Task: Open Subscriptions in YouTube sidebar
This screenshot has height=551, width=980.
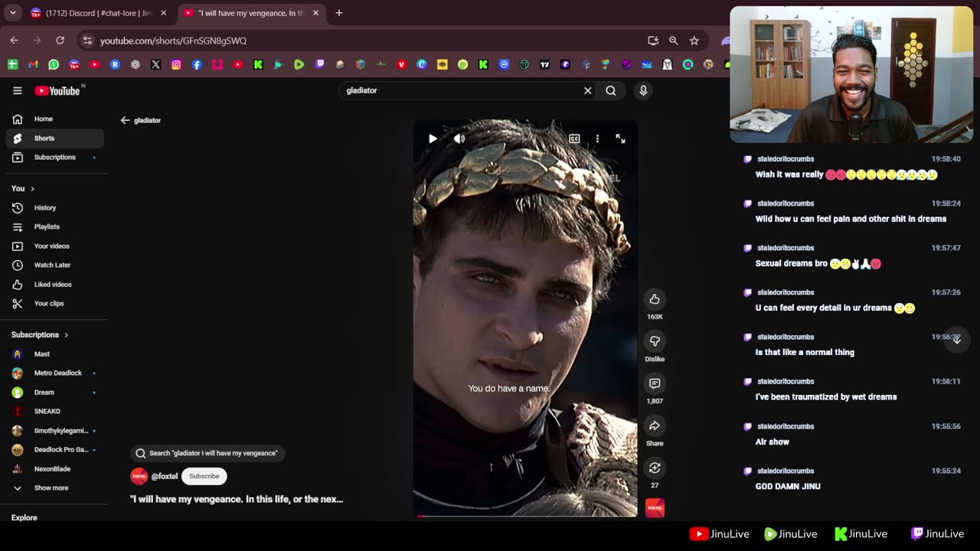Action: (x=55, y=158)
